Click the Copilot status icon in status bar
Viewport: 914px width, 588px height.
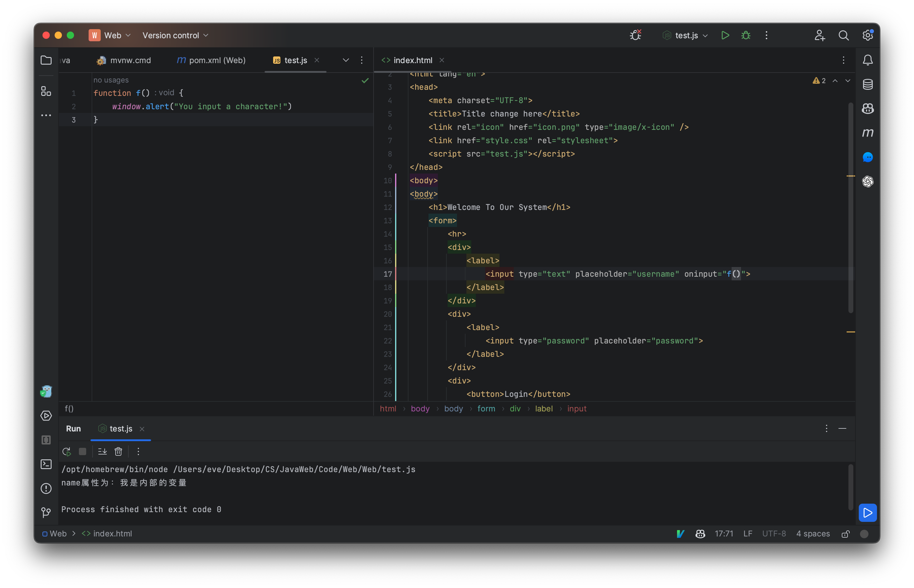tap(700, 533)
